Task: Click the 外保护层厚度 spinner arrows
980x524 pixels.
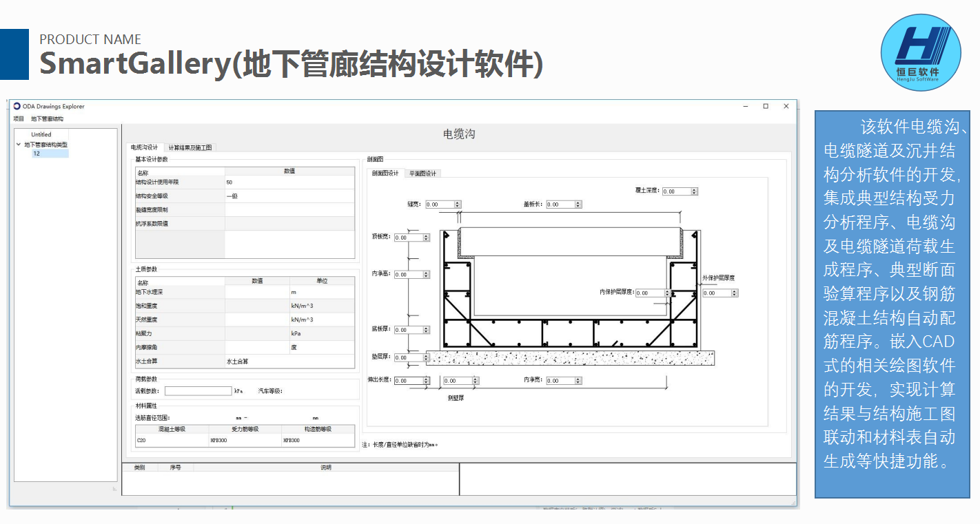Action: [x=735, y=293]
